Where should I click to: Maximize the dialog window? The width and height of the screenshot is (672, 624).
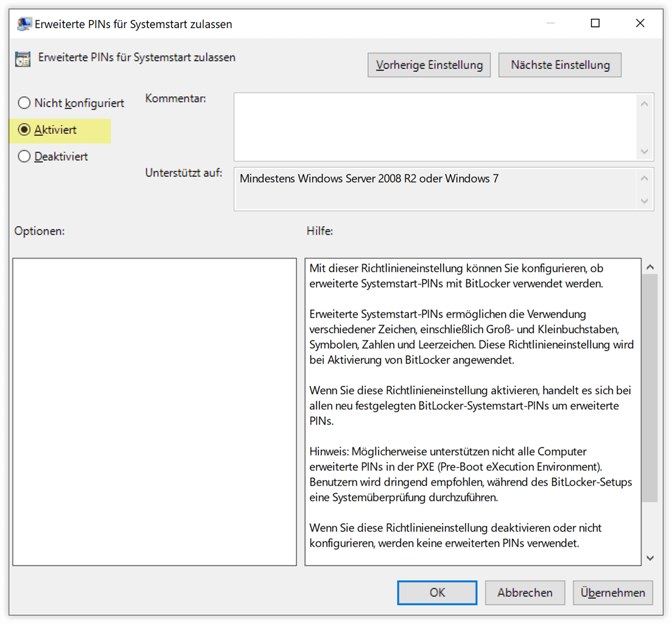point(595,23)
